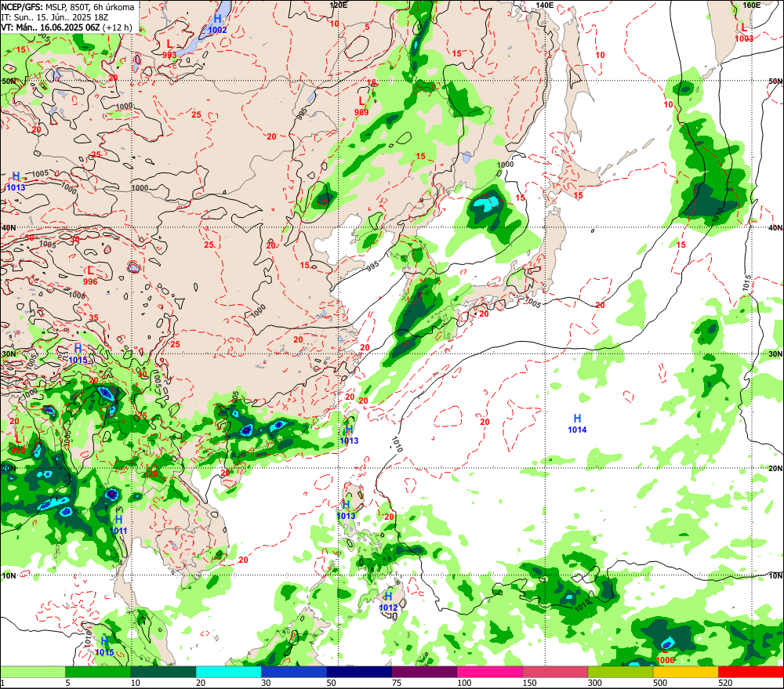The width and height of the screenshot is (784, 689).
Task: Click the dark green 10–20 mm legend swatch
Action: coord(164,672)
